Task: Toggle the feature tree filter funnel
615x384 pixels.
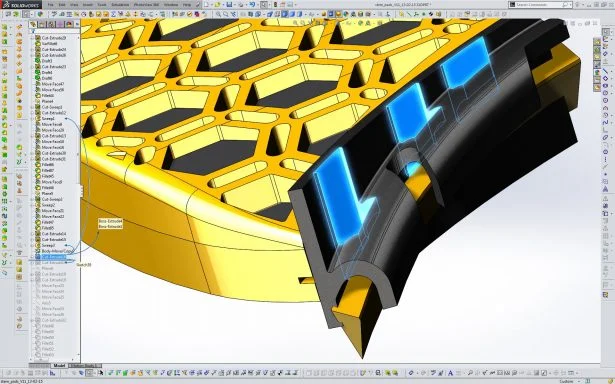Action: click(33, 31)
